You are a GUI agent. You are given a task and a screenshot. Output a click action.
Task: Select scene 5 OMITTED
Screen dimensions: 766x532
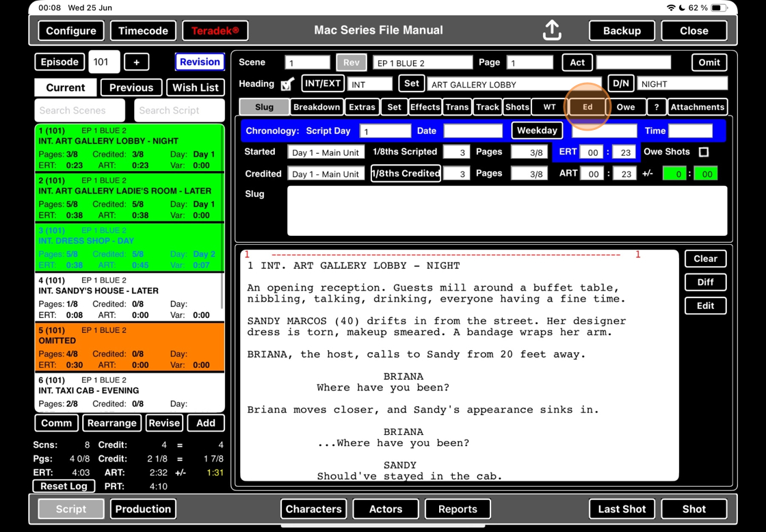(x=129, y=347)
